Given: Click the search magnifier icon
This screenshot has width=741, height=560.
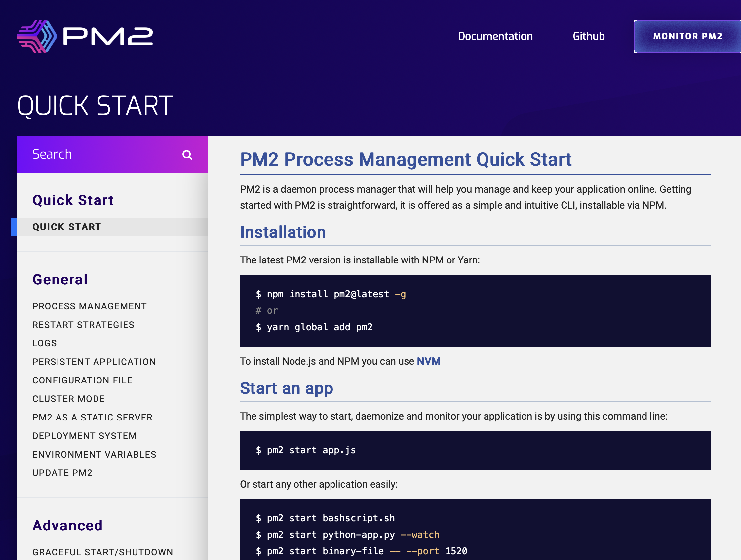Looking at the screenshot, I should 187,155.
